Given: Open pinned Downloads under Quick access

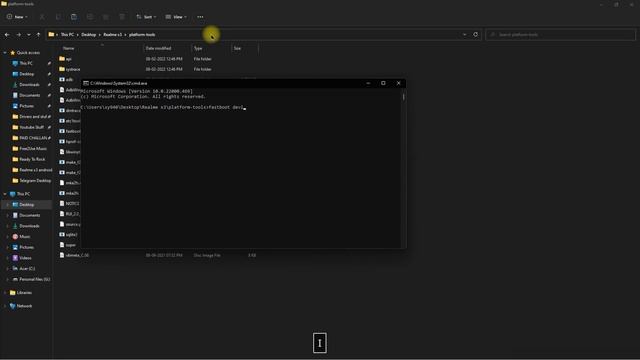Looking at the screenshot, I should pos(29,84).
